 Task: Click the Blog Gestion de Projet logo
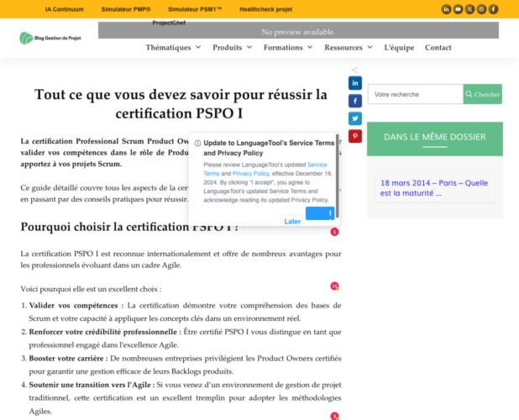point(50,38)
